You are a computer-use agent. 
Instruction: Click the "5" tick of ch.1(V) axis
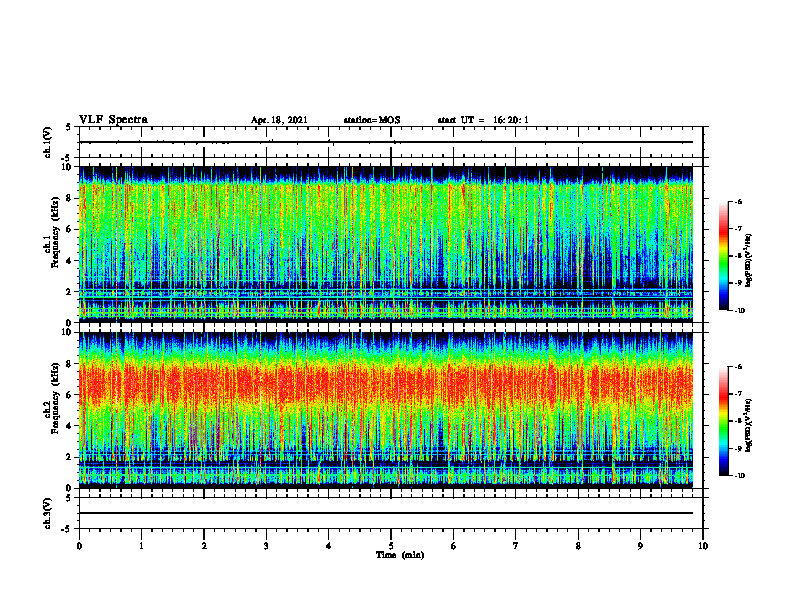pos(69,127)
